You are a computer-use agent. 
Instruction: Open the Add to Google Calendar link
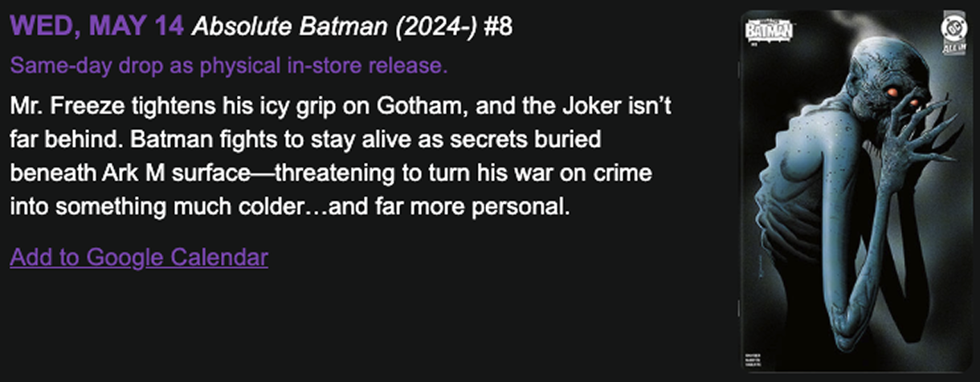click(x=139, y=258)
